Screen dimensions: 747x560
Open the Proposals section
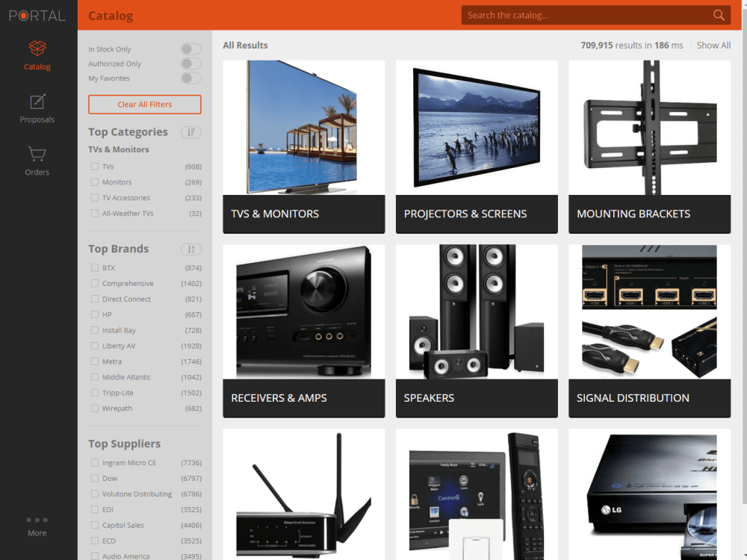pos(37,108)
